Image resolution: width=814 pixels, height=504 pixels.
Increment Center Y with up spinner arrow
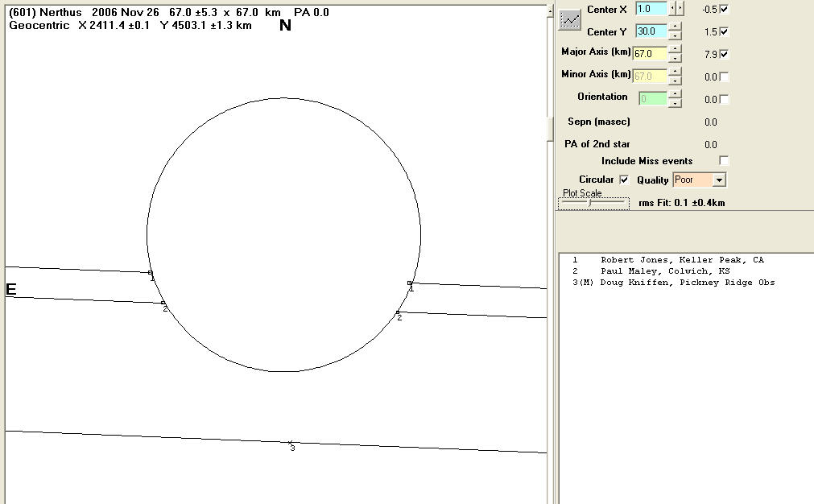(x=675, y=27)
